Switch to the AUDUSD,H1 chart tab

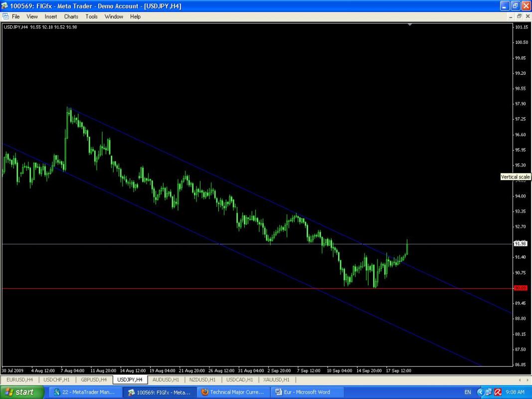point(166,380)
